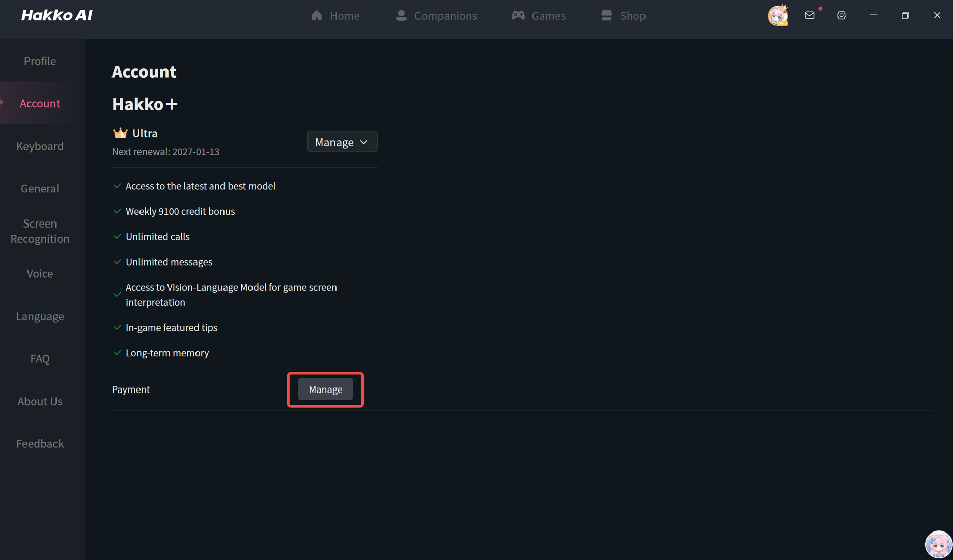
Task: Open the mail inbox with notification dot
Action: [809, 15]
